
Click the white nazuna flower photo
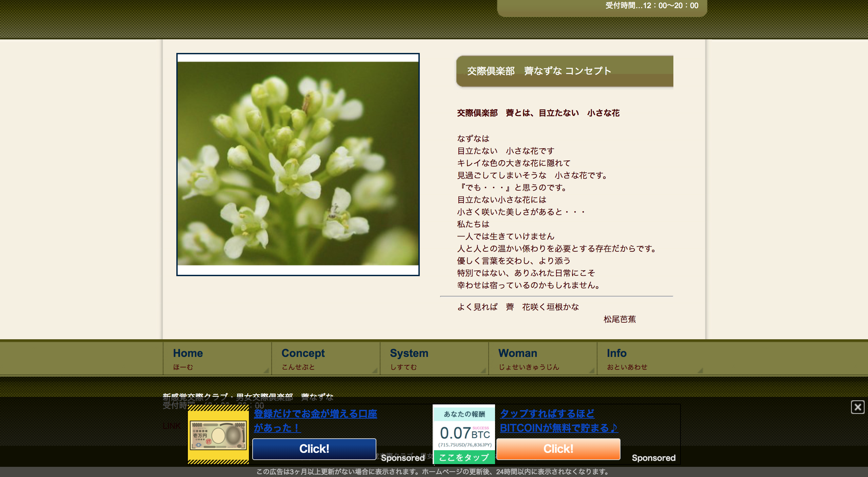[x=298, y=164]
